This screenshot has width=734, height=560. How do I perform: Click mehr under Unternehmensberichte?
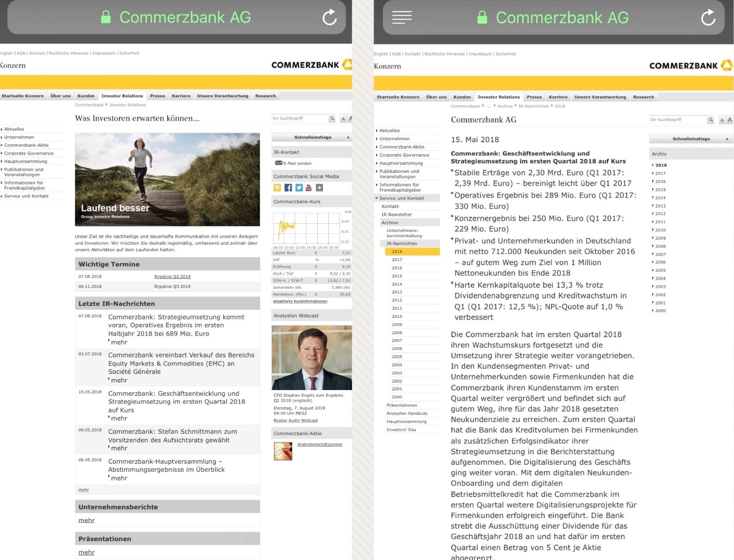point(87,520)
